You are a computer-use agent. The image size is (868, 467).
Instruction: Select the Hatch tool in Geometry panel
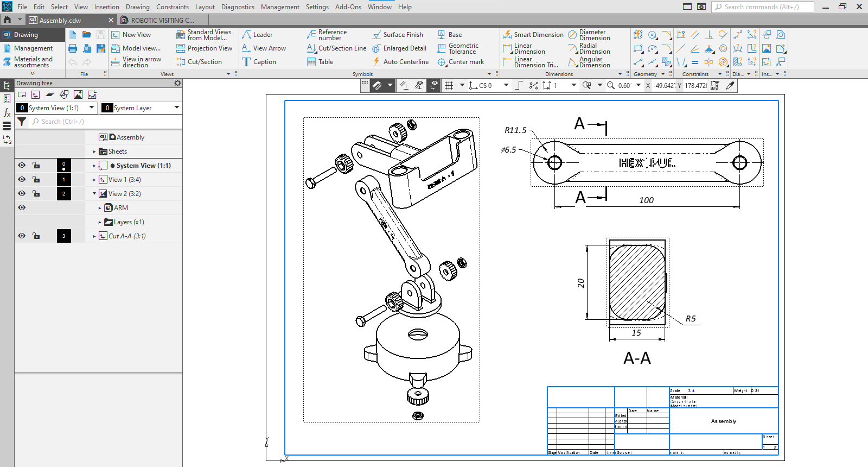tap(667, 62)
